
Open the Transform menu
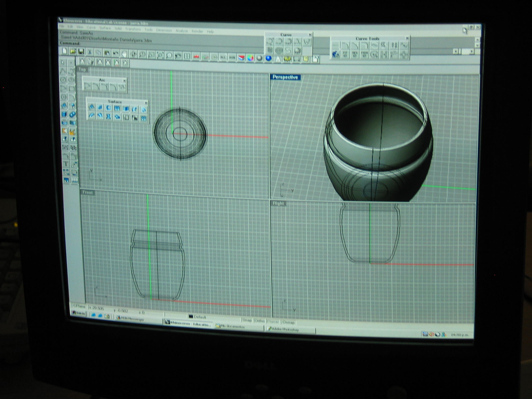coord(133,29)
